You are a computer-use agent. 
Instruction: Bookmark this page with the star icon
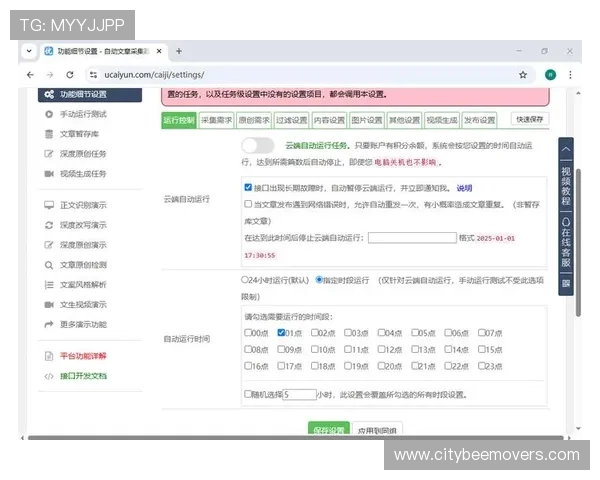pos(523,75)
